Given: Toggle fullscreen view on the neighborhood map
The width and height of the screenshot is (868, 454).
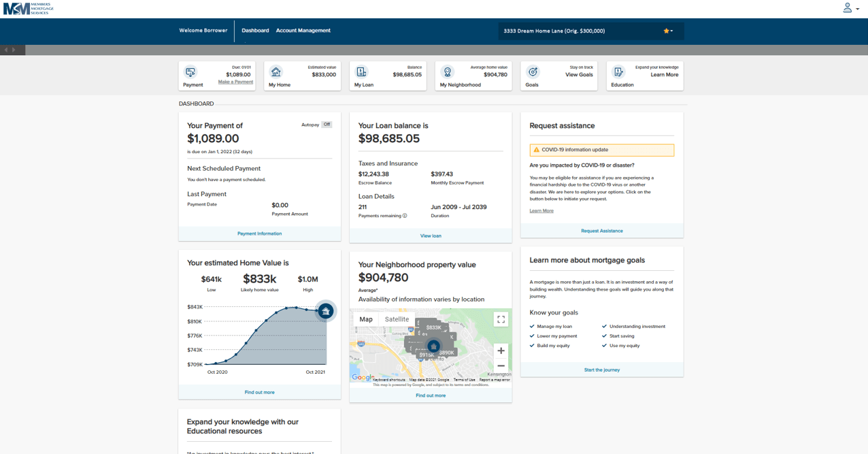Looking at the screenshot, I should tap(501, 319).
